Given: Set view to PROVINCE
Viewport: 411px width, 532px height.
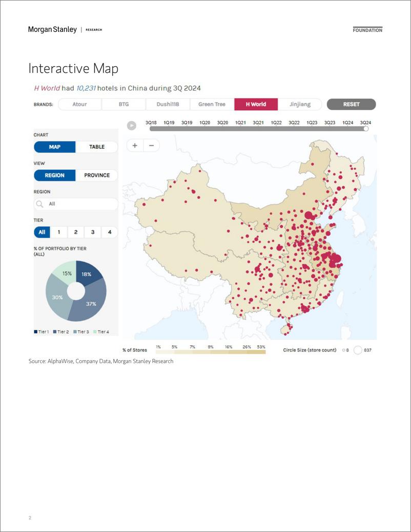Looking at the screenshot, I should (x=96, y=175).
